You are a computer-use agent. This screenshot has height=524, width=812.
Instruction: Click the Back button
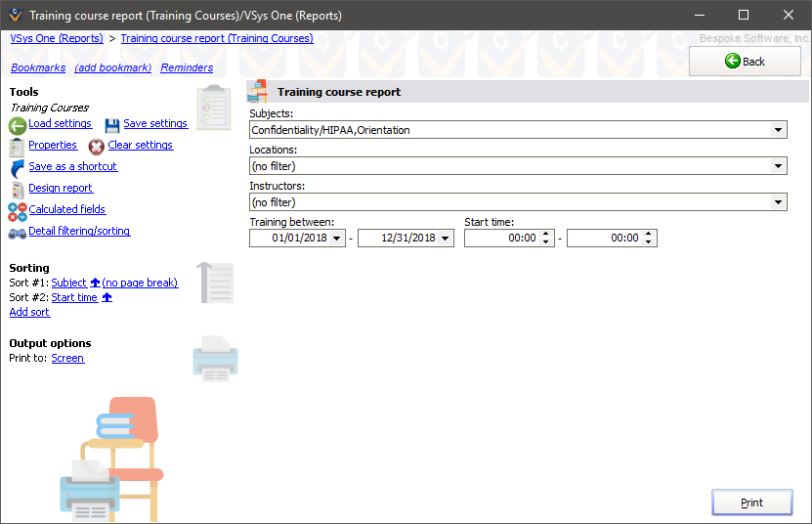(745, 62)
